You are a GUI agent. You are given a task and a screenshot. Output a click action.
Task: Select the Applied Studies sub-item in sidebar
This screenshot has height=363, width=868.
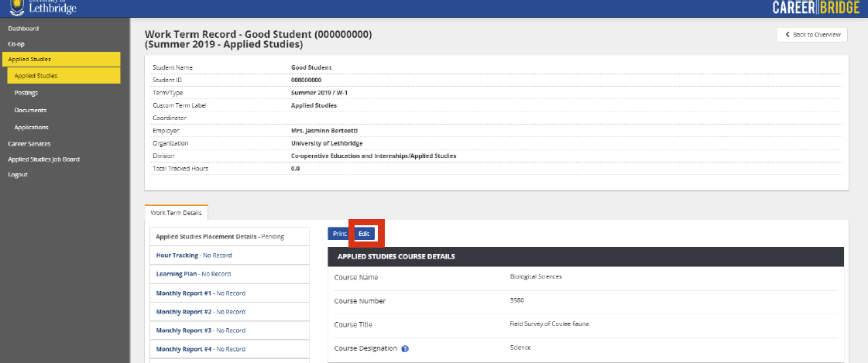click(x=63, y=76)
